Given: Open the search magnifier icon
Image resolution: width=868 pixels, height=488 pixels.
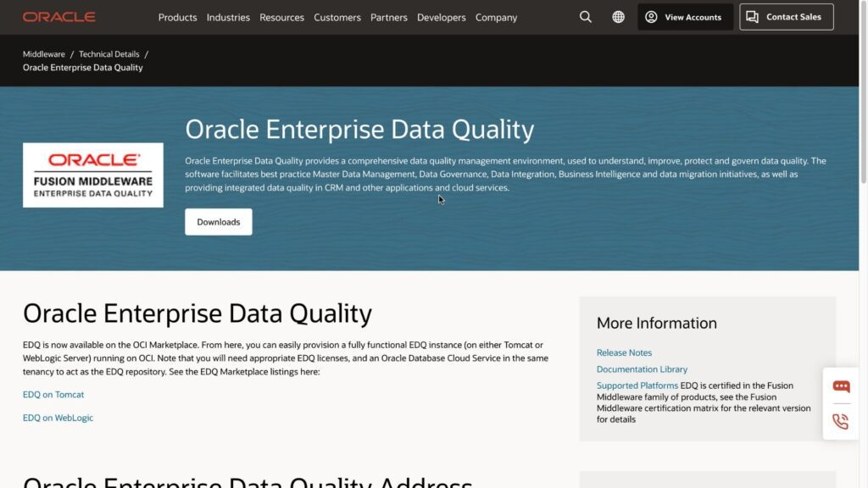Looking at the screenshot, I should [585, 16].
